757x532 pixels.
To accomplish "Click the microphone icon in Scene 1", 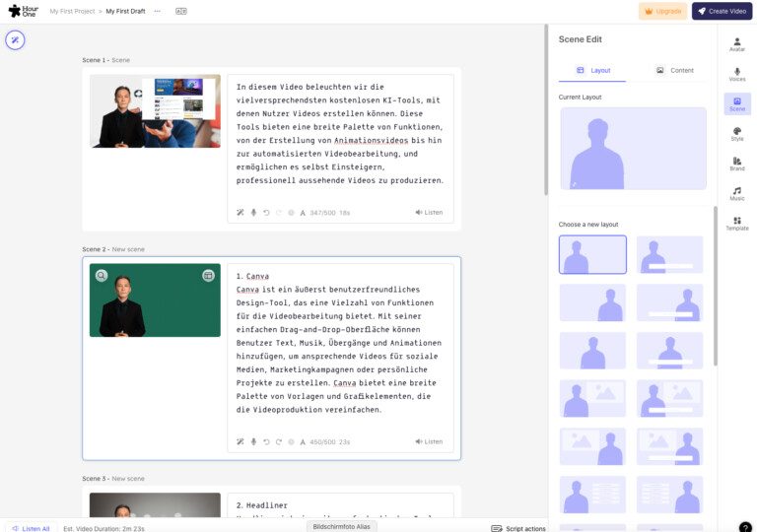I will tap(253, 213).
